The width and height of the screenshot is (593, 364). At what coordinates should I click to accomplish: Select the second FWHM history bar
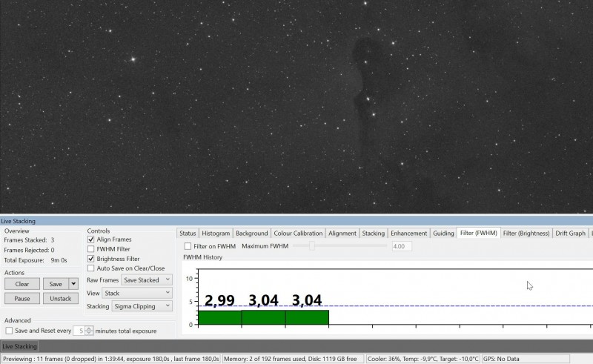click(x=264, y=317)
